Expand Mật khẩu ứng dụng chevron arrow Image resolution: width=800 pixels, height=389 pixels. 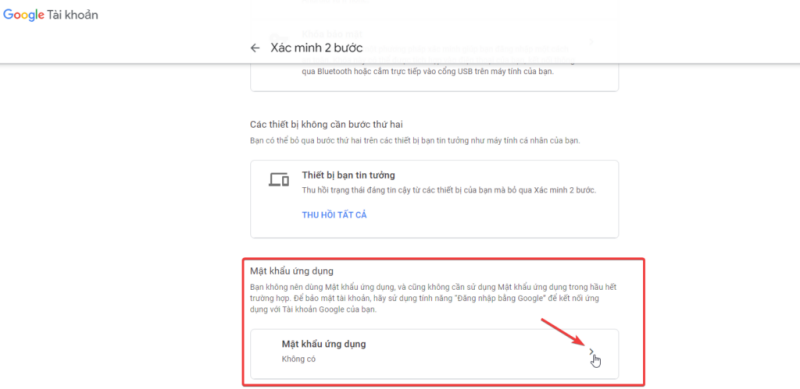tap(591, 351)
